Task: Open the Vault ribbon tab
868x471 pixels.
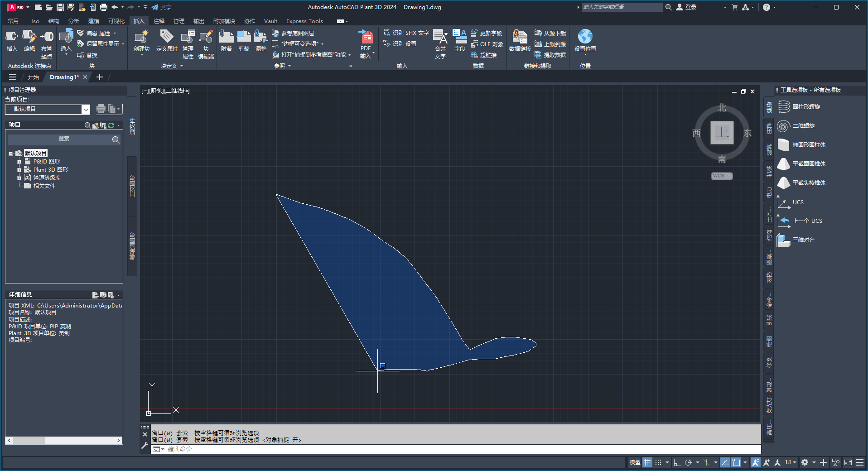Action: coord(271,21)
